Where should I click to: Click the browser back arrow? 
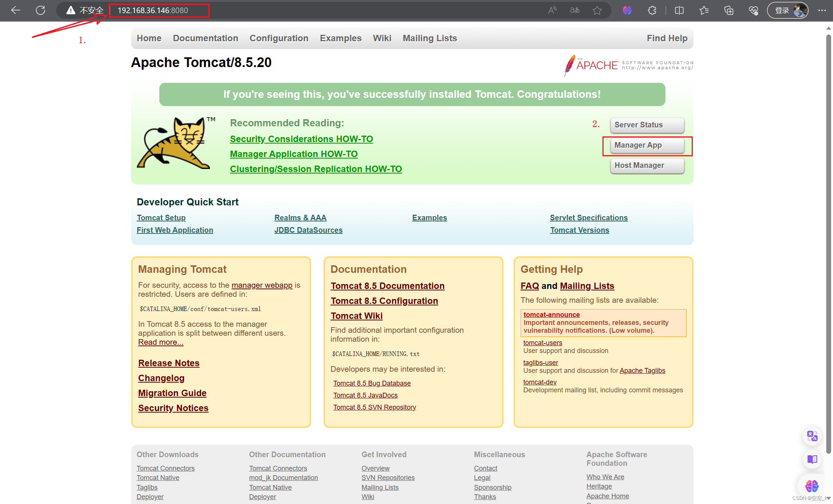(x=16, y=10)
